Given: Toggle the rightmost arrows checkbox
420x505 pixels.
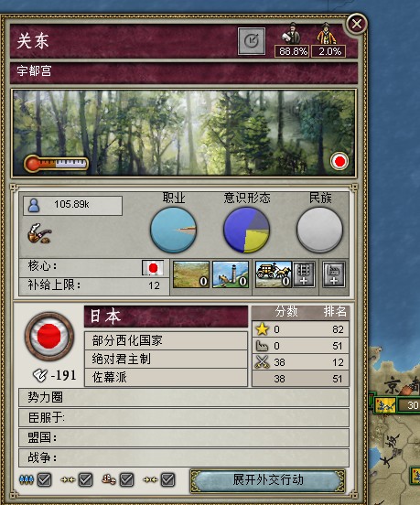Looking at the screenshot, I should tap(167, 480).
